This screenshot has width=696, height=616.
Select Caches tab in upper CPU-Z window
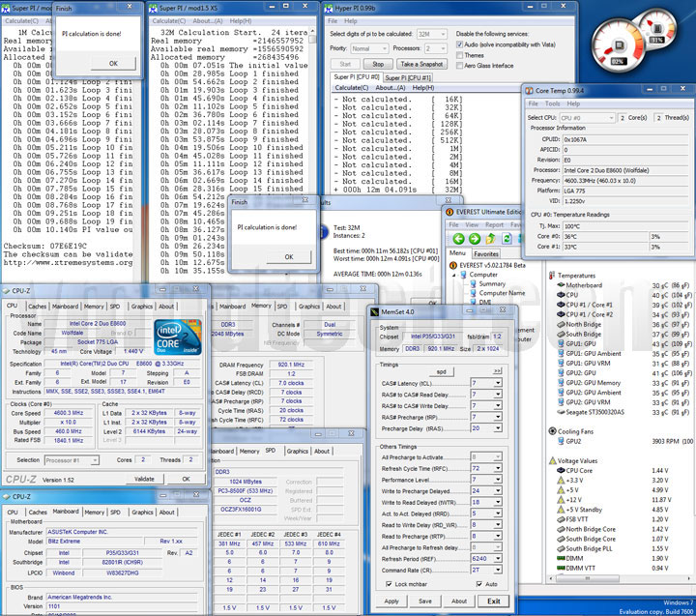click(x=38, y=307)
